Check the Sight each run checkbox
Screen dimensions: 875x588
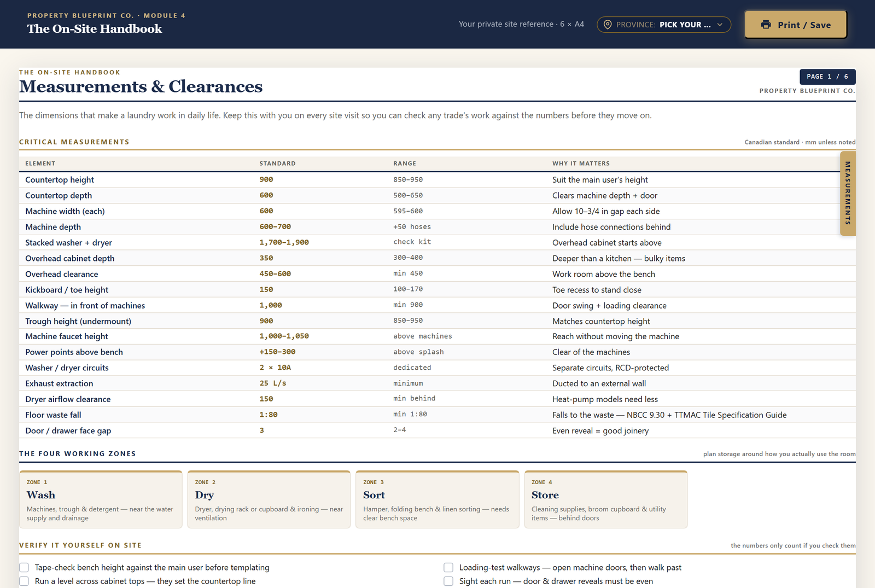[x=448, y=581]
